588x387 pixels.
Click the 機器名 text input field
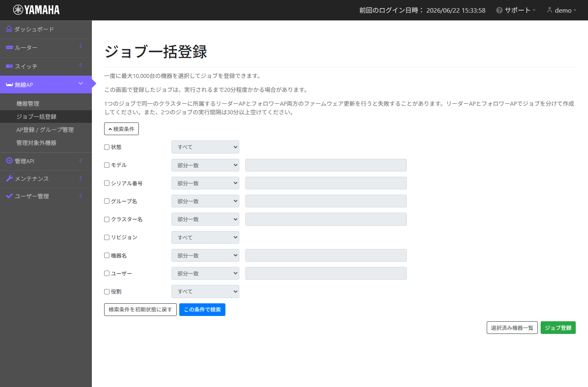[326, 256]
